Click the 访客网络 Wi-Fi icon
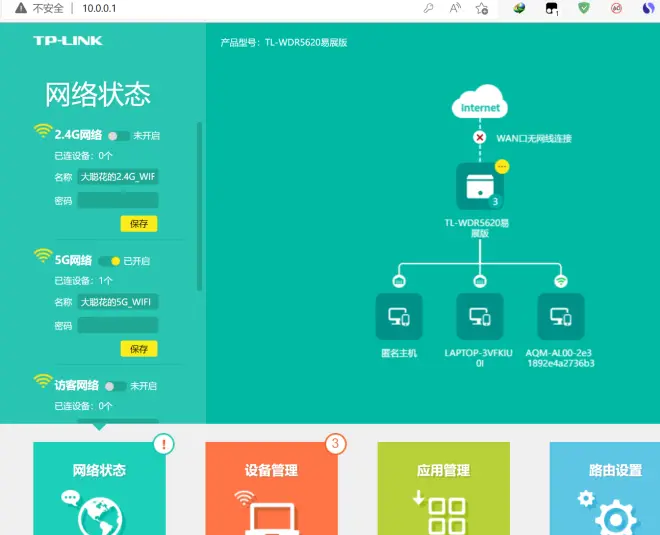The image size is (660, 535). [x=43, y=381]
